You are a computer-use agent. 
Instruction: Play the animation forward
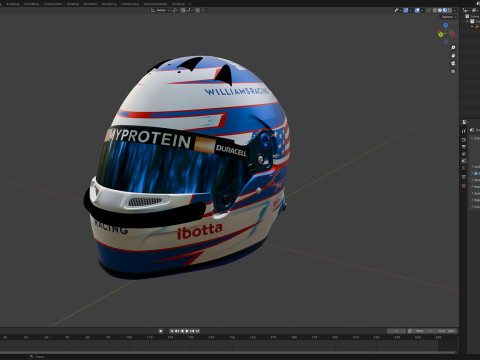pos(187,331)
